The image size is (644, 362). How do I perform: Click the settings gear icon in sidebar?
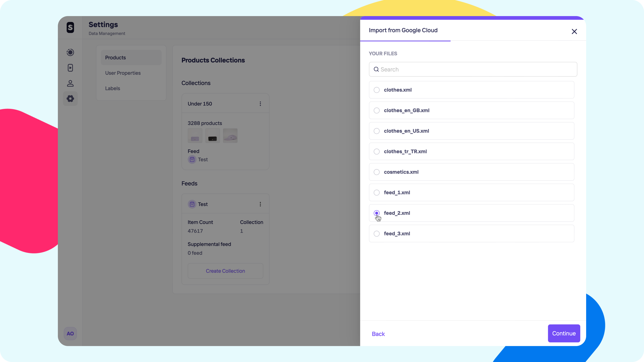click(x=70, y=99)
